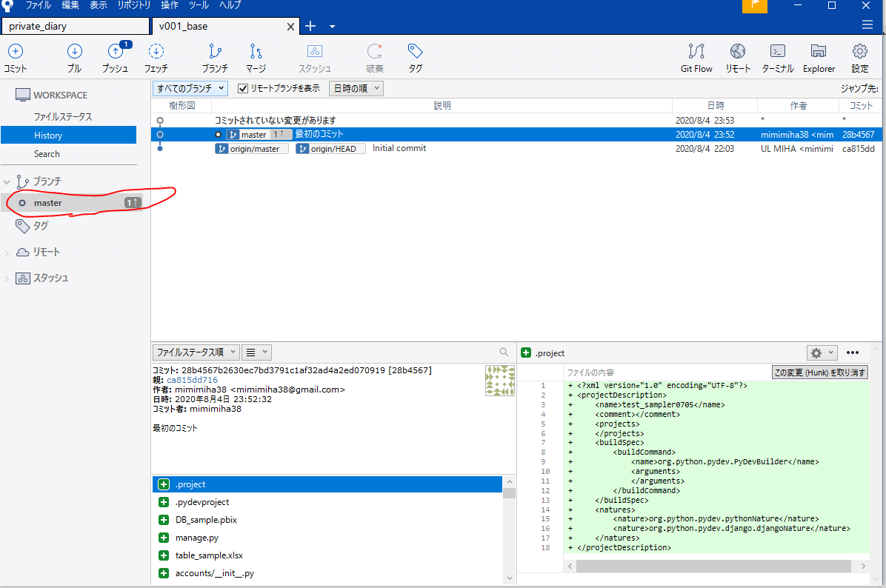This screenshot has width=886, height=588.
Task: Open the Merge tool
Action: pyautogui.click(x=256, y=58)
